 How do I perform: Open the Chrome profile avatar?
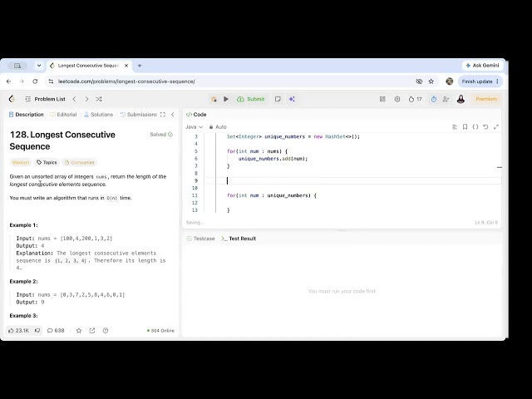point(450,81)
